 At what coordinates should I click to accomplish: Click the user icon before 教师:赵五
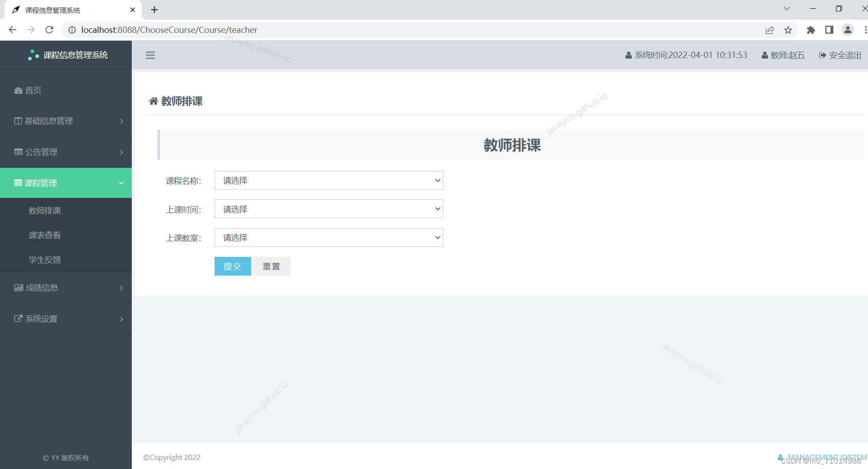click(765, 55)
